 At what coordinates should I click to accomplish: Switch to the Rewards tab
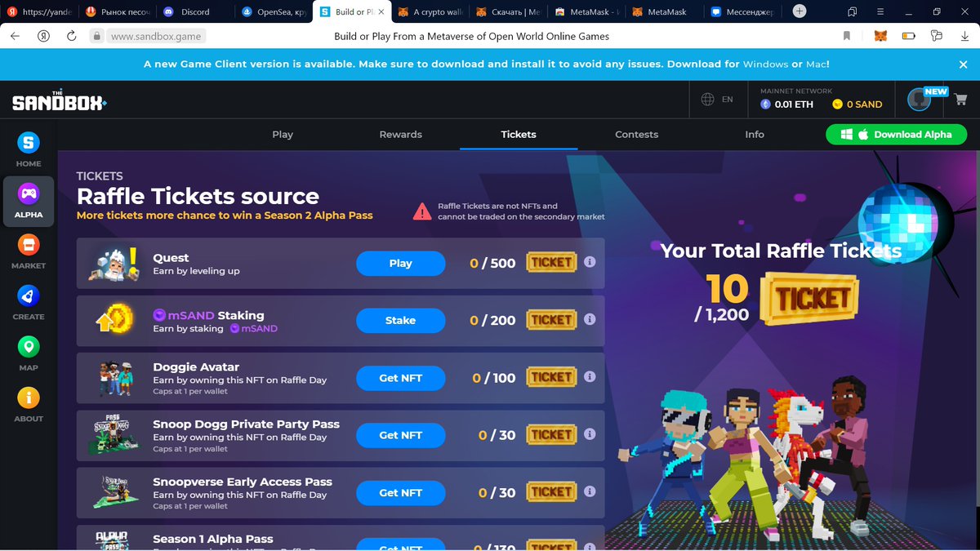pyautogui.click(x=401, y=134)
